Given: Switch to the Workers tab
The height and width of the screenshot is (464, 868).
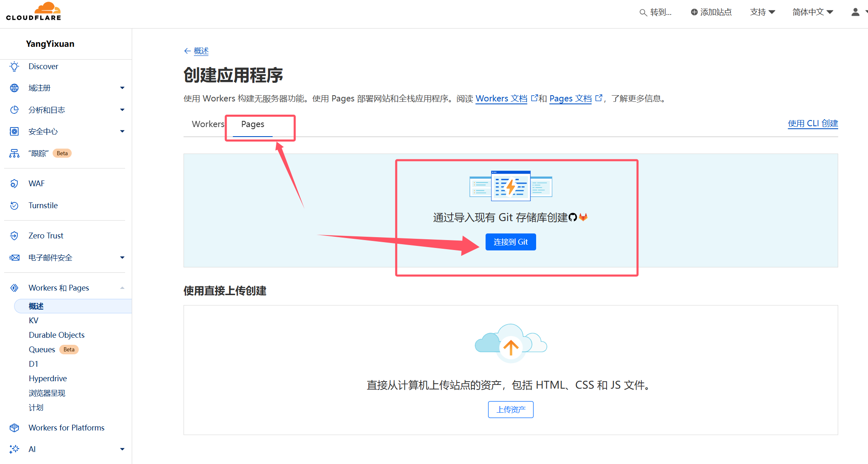Looking at the screenshot, I should pyautogui.click(x=208, y=124).
